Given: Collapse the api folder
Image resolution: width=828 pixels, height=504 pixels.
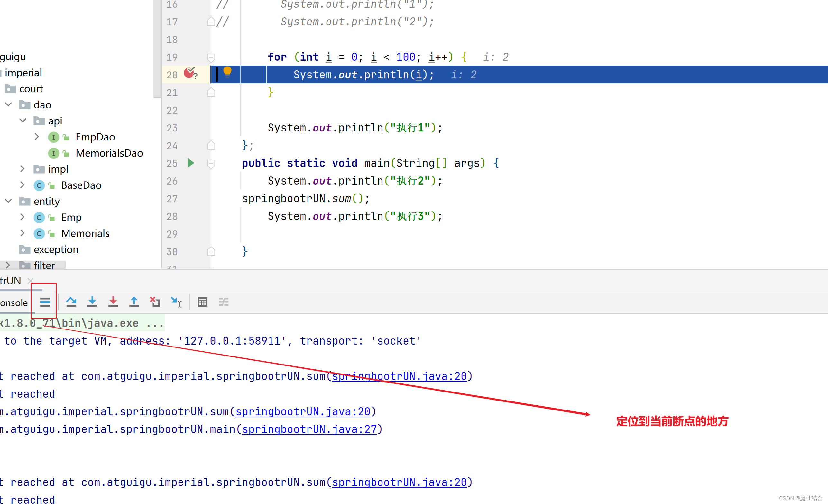Looking at the screenshot, I should 23,121.
